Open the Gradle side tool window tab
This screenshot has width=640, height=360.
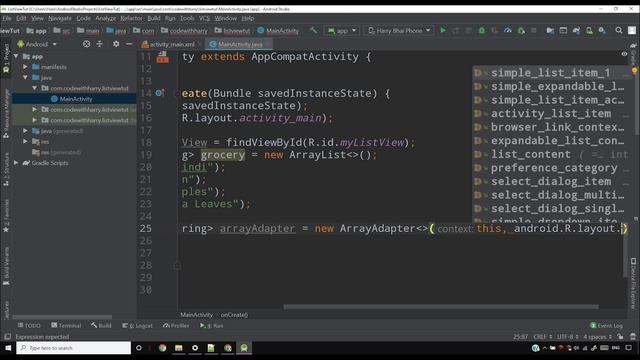[x=633, y=53]
